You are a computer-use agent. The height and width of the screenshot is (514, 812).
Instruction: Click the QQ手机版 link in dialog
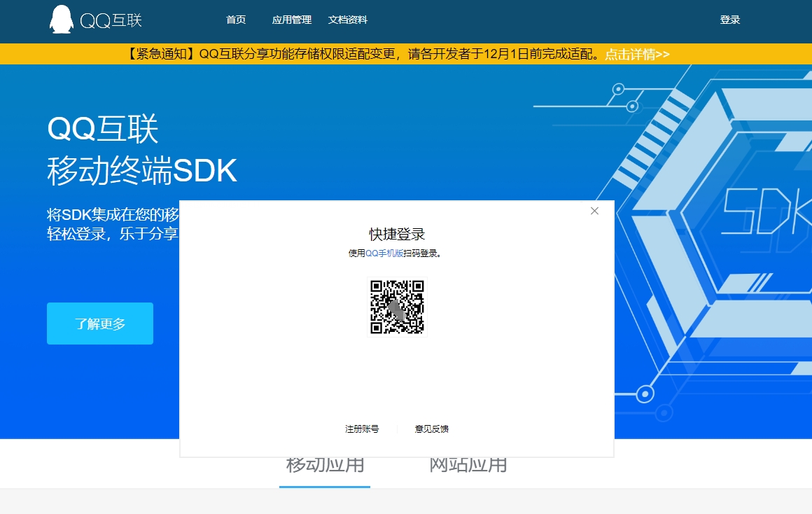384,253
